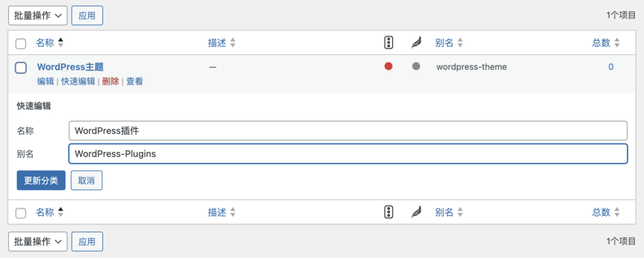
Task: Open the bottom 批量操作 dropdown
Action: coord(38,241)
